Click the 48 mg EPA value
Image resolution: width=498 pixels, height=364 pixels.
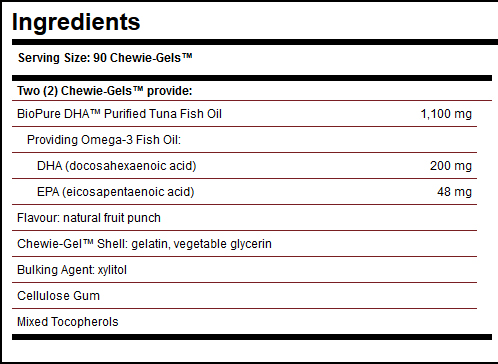tap(454, 192)
